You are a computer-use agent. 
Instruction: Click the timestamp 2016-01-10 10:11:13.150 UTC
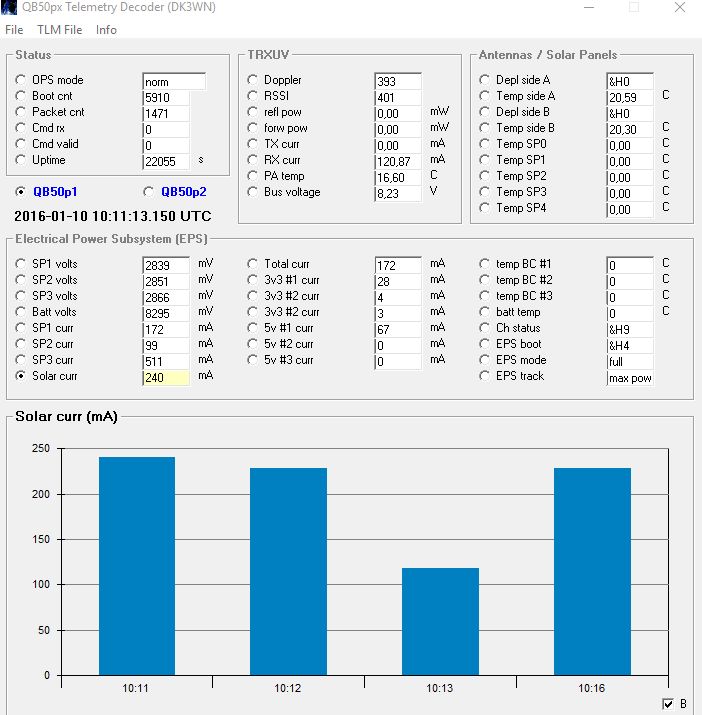tap(113, 216)
